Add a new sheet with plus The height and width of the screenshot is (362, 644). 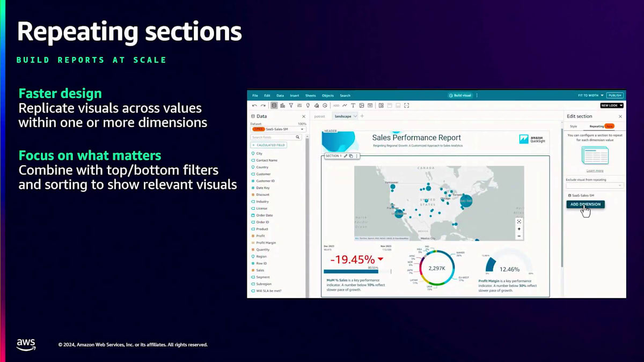click(x=362, y=116)
